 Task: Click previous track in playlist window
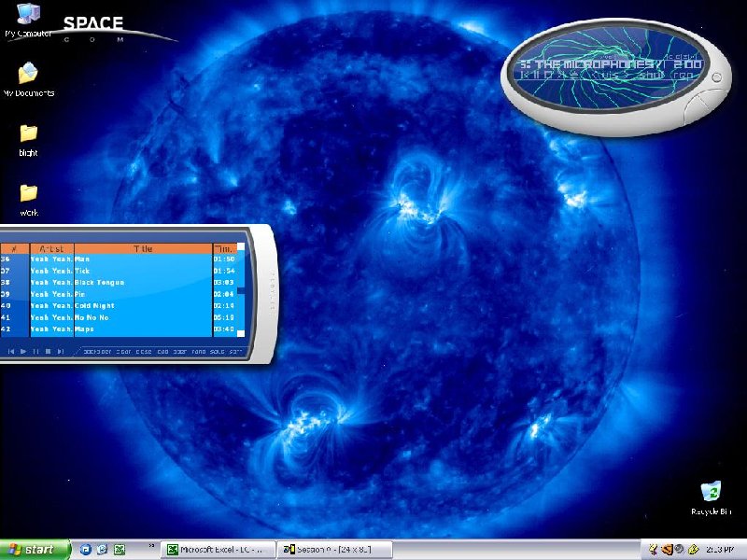coord(11,352)
